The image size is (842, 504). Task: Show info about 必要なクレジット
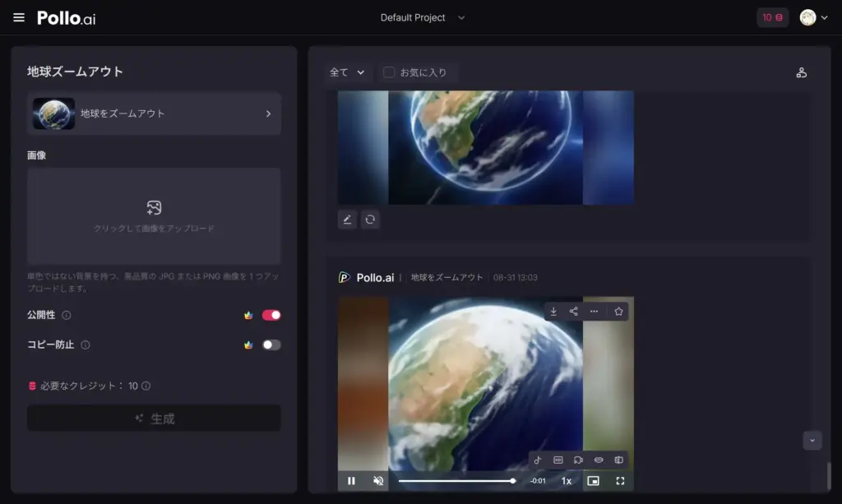[x=146, y=386]
